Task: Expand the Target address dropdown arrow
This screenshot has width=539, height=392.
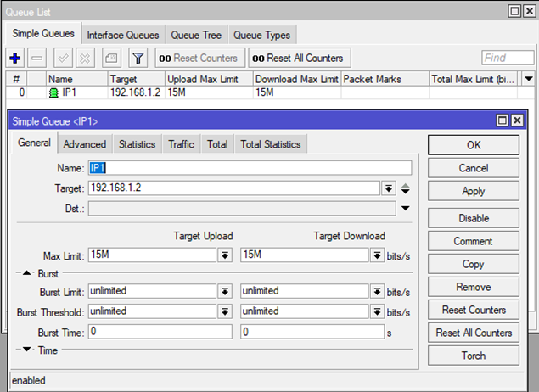Action: point(389,188)
